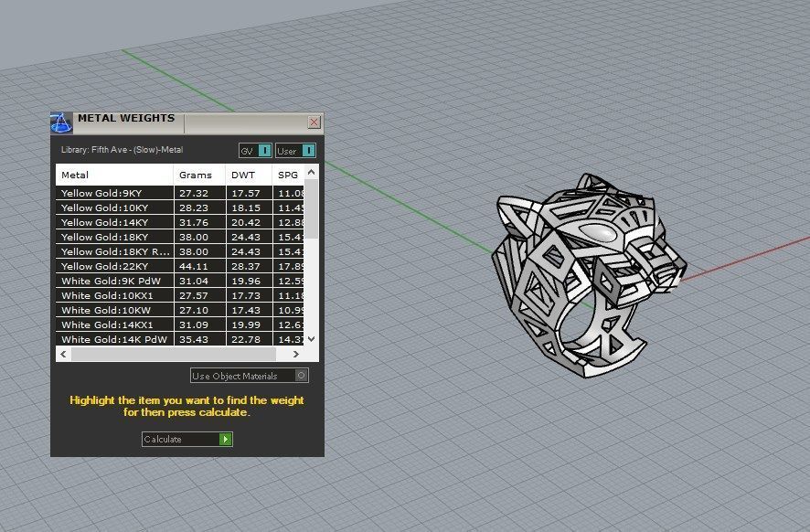This screenshot has width=810, height=532.
Task: Click the 19.99 DWT cell
Action: (x=249, y=325)
